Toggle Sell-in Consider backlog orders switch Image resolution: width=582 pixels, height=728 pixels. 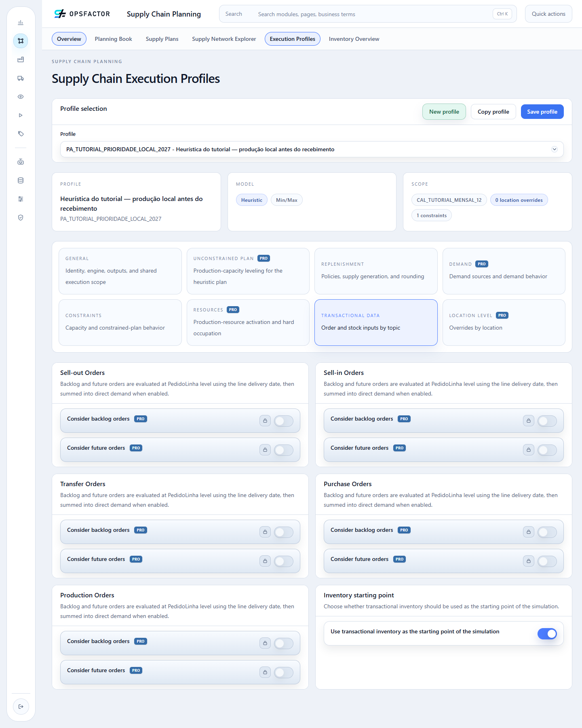[547, 421]
